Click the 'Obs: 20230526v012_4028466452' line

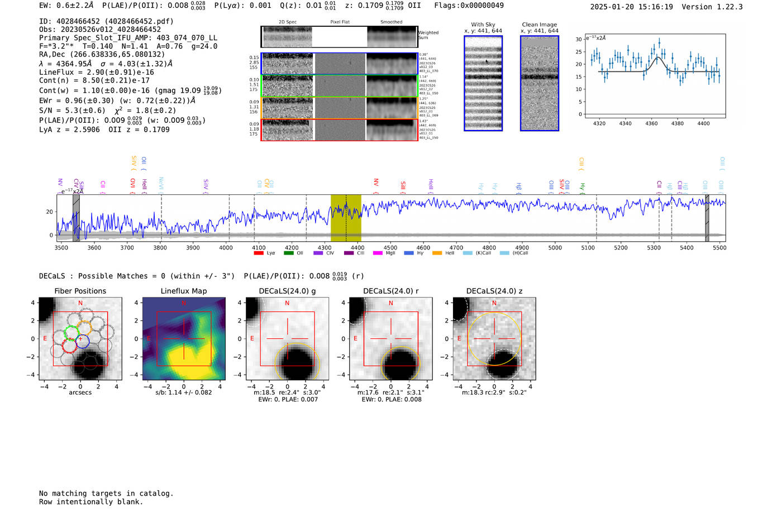(100, 30)
